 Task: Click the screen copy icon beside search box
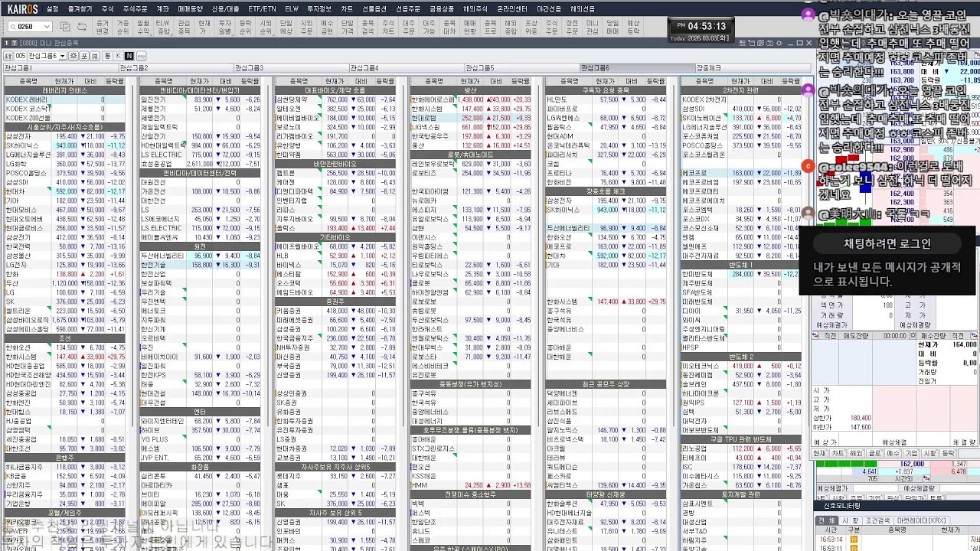pos(65,27)
